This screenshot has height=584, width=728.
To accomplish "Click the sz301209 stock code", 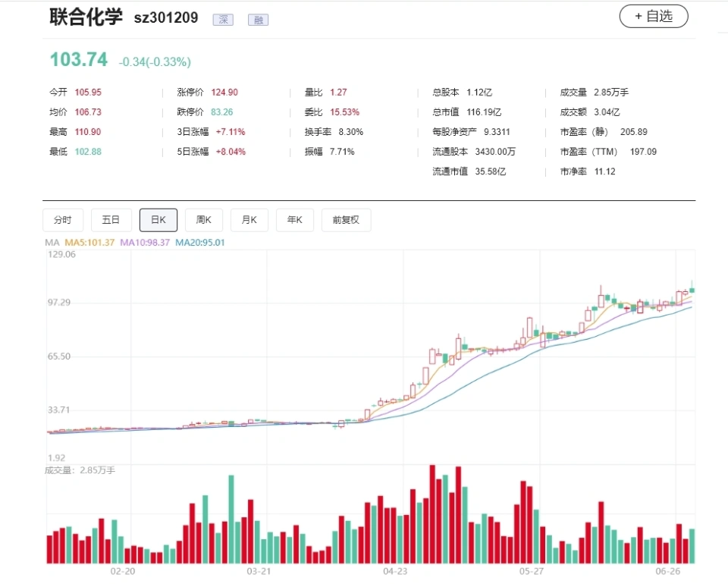I will tap(166, 18).
